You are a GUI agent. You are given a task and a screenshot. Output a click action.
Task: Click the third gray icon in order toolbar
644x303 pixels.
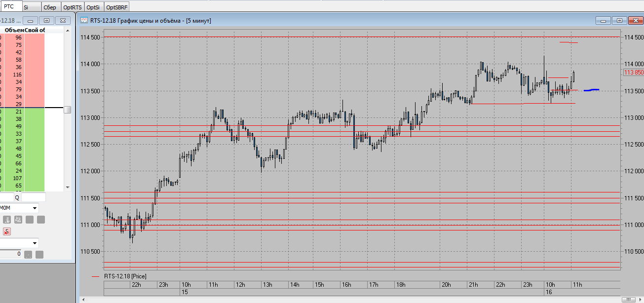pos(30,220)
